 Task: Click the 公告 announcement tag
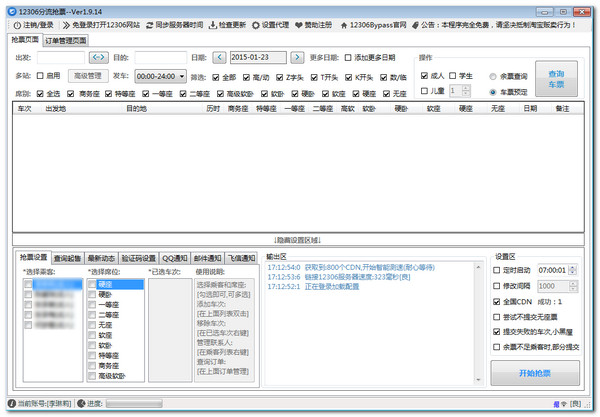point(415,25)
